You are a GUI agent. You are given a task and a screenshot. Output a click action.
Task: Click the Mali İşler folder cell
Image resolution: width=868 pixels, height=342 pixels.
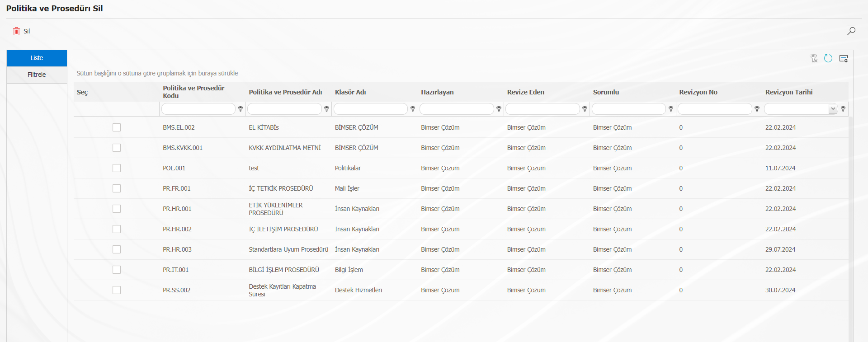point(347,188)
